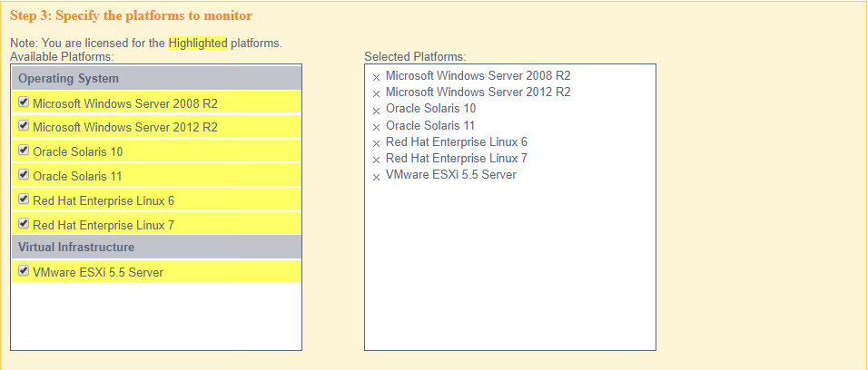
Task: Uncheck the Red Hat Enterprise Linux 7 checkbox
Action: tap(24, 223)
